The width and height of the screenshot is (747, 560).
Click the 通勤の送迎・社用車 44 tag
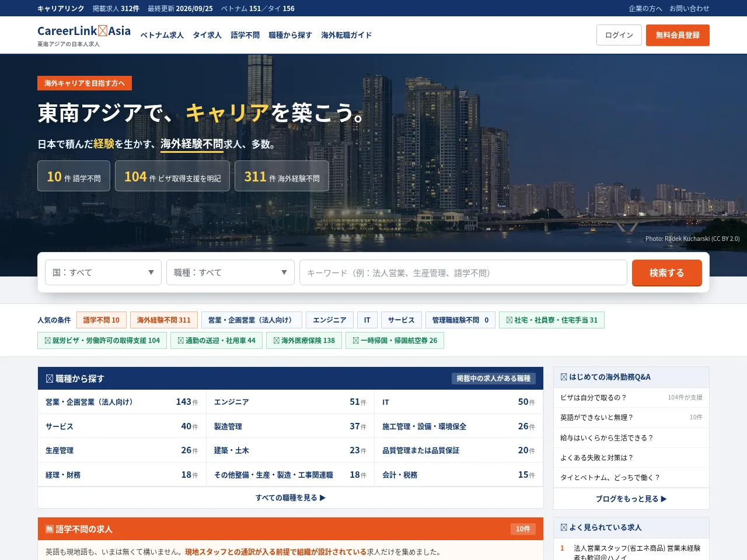pos(217,340)
